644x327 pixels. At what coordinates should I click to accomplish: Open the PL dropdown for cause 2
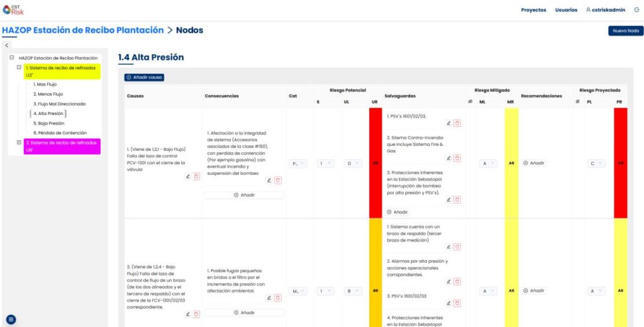[x=596, y=291]
